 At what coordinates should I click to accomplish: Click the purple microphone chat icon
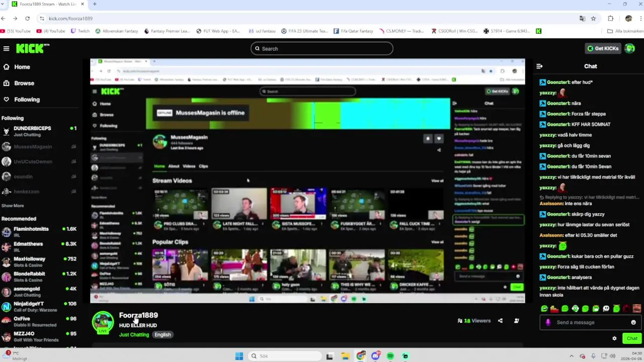point(548,322)
